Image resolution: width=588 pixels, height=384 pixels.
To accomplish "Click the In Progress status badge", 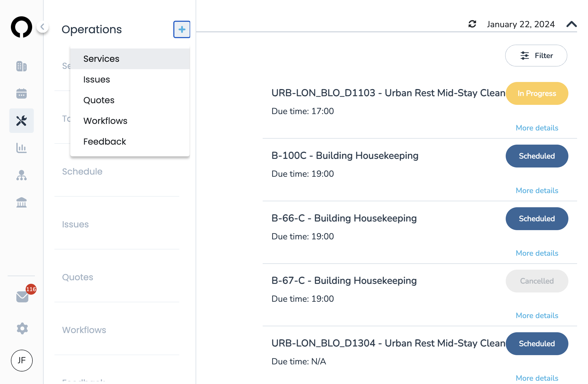I will pos(537,93).
